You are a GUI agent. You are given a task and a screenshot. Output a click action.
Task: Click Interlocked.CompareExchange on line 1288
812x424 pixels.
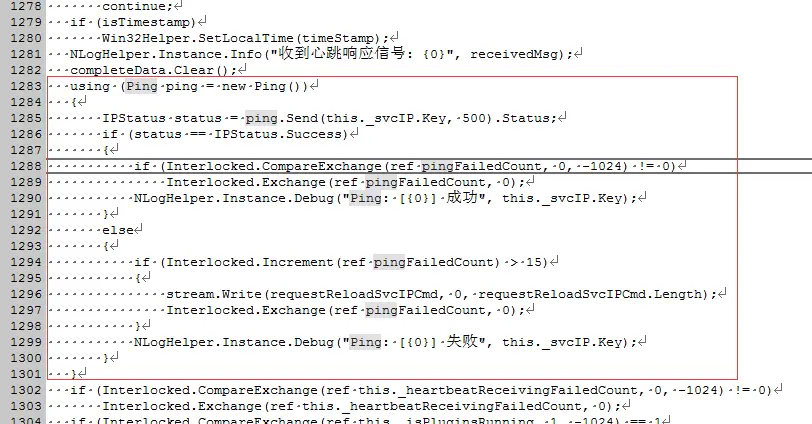[273, 166]
